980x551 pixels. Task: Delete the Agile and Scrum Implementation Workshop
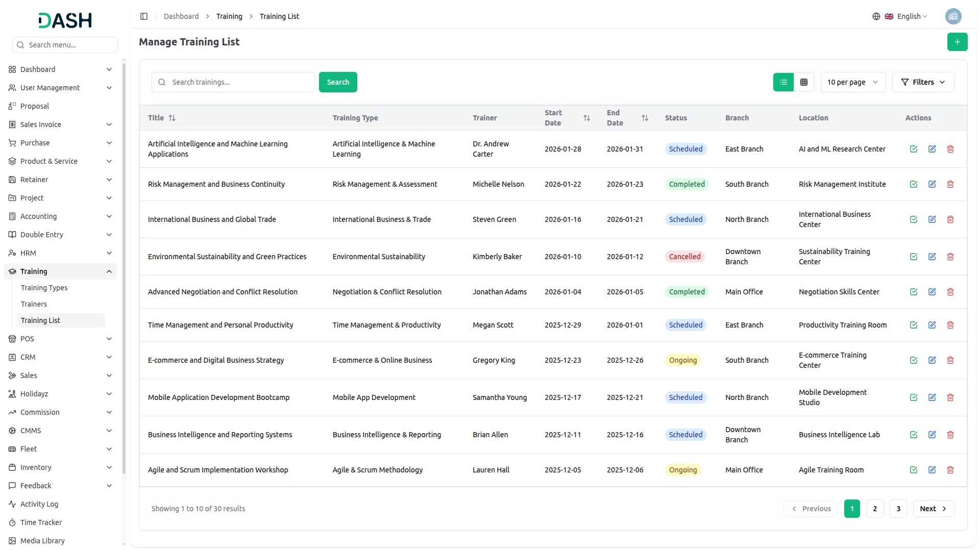pos(950,470)
